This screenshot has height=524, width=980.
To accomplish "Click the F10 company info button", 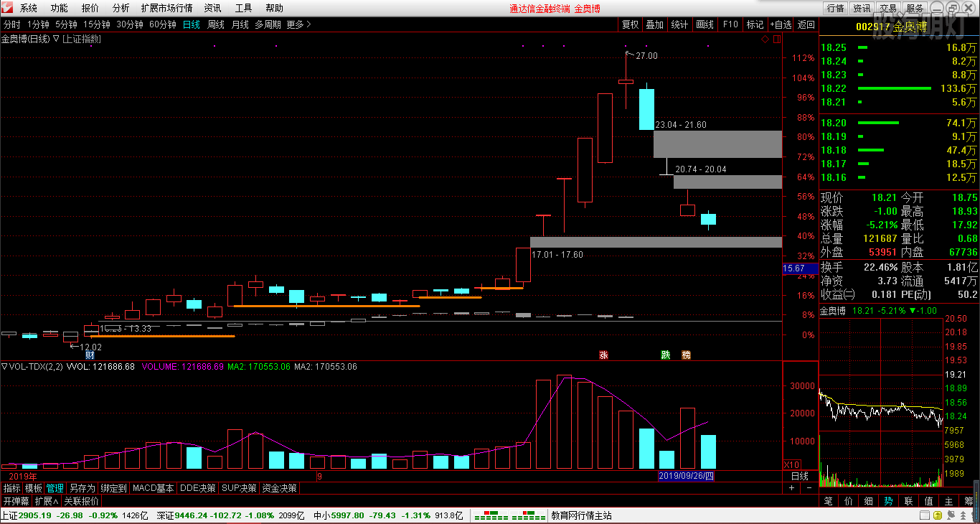I will tap(730, 24).
